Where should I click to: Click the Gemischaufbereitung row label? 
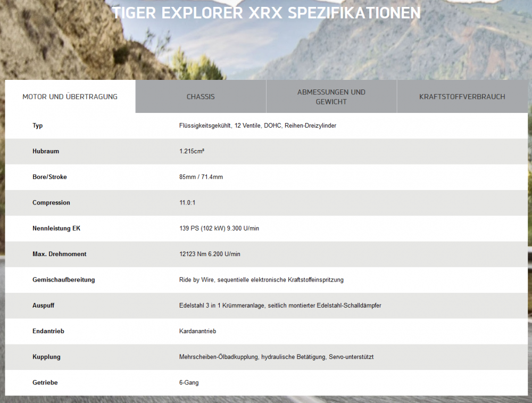63,279
